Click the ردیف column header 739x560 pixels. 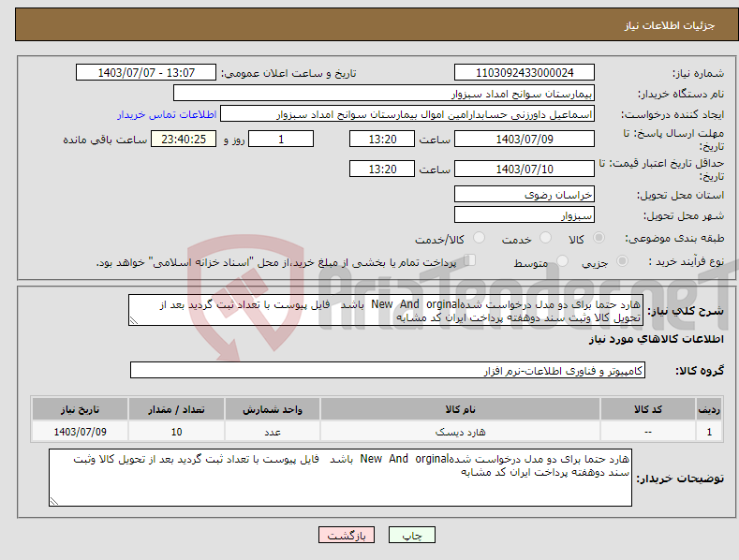click(709, 409)
